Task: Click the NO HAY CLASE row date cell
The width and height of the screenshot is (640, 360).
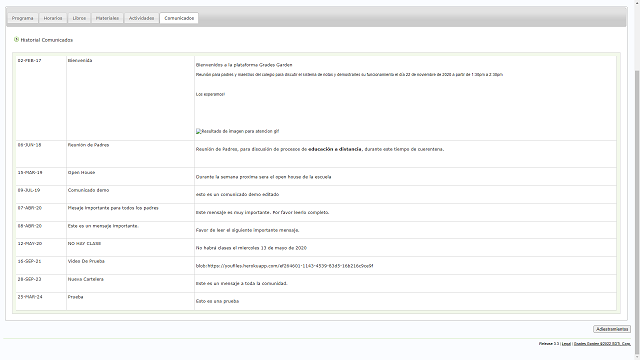Action: point(41,248)
